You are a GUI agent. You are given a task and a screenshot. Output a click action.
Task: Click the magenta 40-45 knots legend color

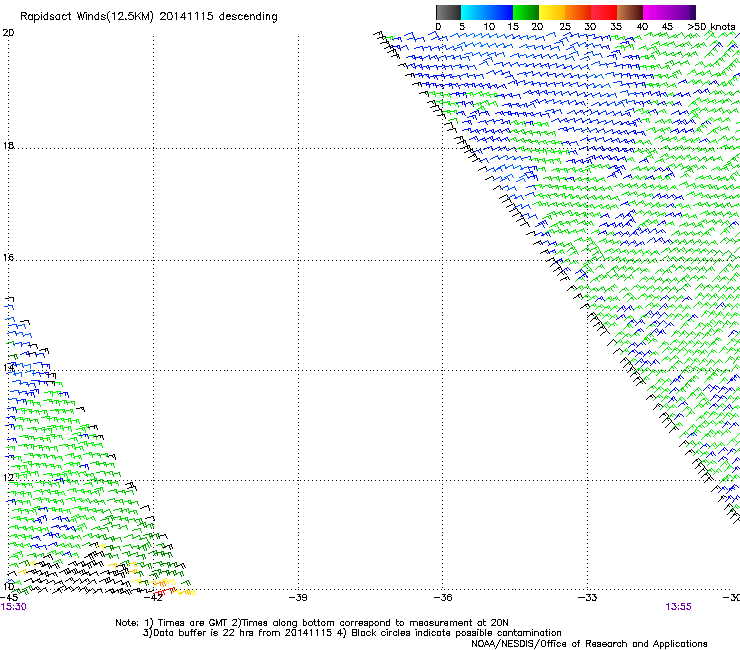point(656,12)
